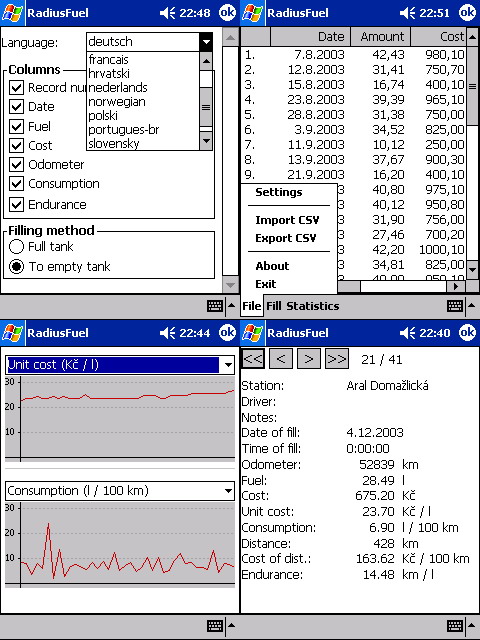Open Start menu in 22:51 window
This screenshot has width=480, height=640.
252,13
